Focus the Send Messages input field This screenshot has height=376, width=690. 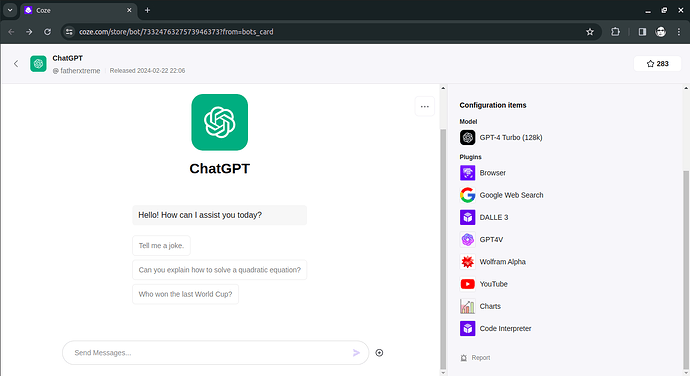click(215, 353)
